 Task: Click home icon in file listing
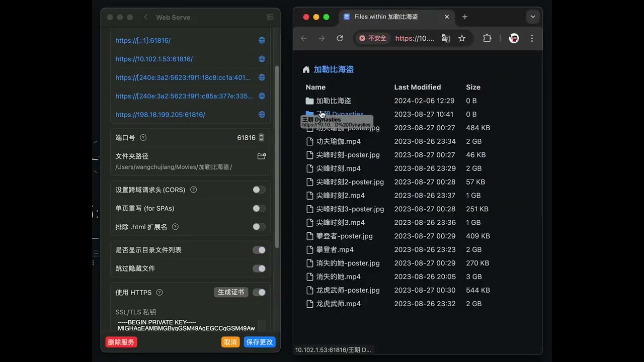[x=306, y=70]
